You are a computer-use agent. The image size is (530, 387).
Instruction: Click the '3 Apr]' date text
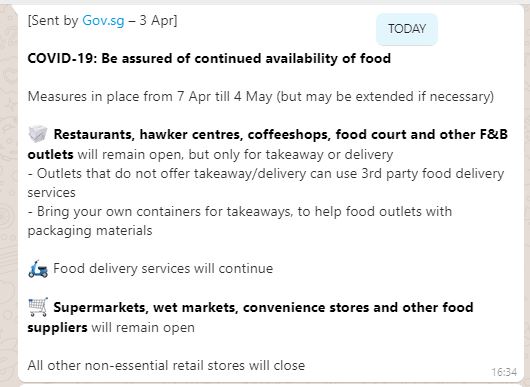[158, 21]
